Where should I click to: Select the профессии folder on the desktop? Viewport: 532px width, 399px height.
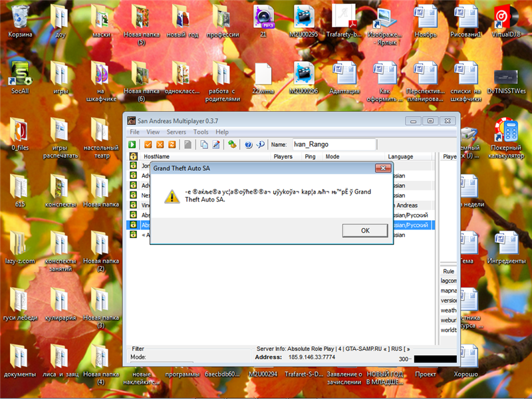click(x=222, y=17)
